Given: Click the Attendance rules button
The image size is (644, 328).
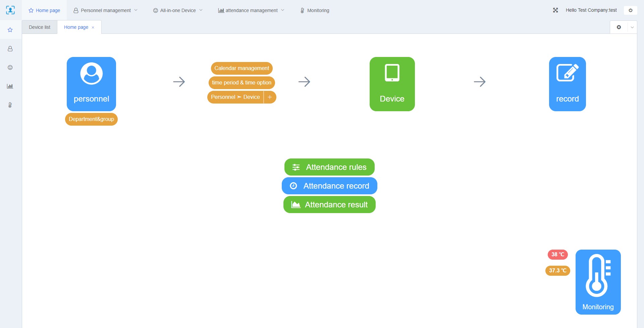Looking at the screenshot, I should click(329, 167).
